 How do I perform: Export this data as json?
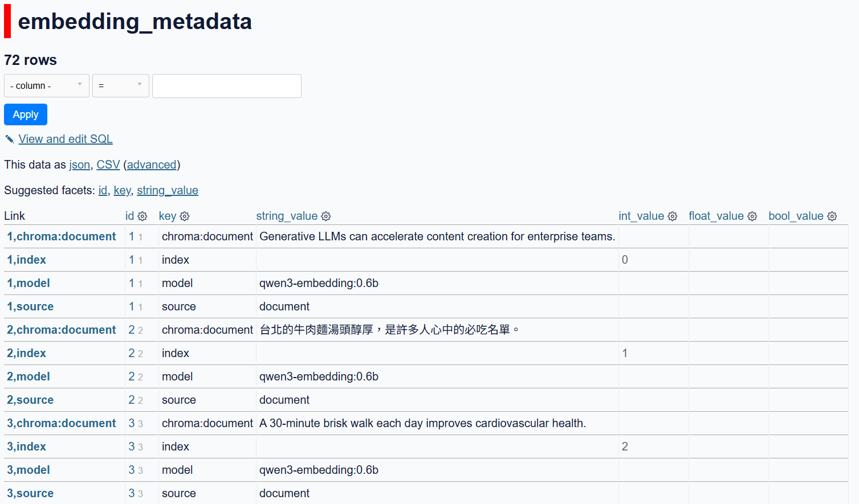point(79,165)
